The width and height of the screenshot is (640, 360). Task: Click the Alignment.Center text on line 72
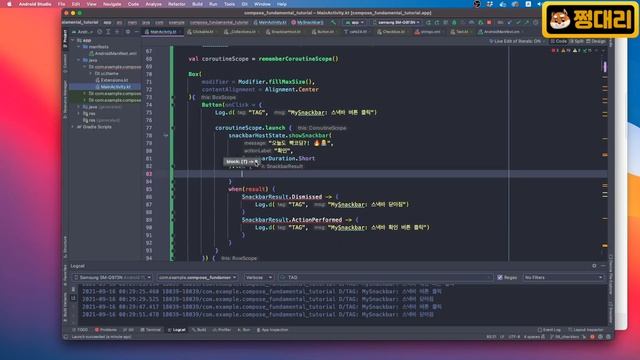[x=291, y=89]
